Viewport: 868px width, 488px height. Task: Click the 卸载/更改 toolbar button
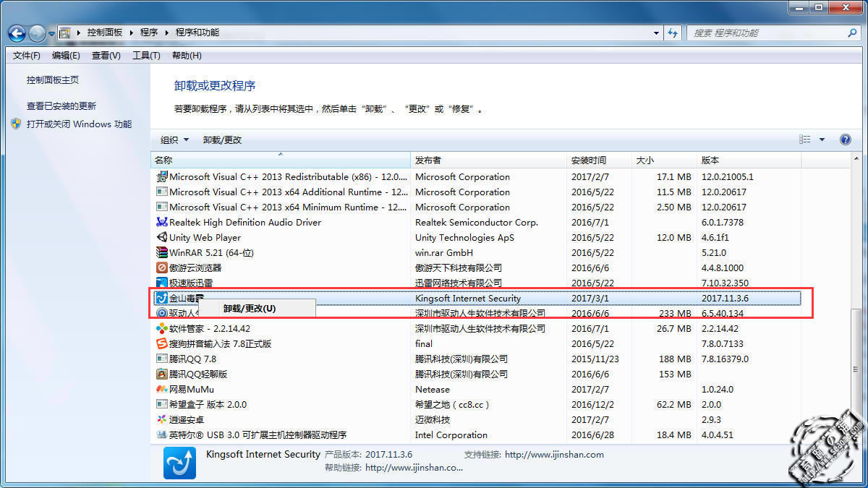[x=222, y=140]
